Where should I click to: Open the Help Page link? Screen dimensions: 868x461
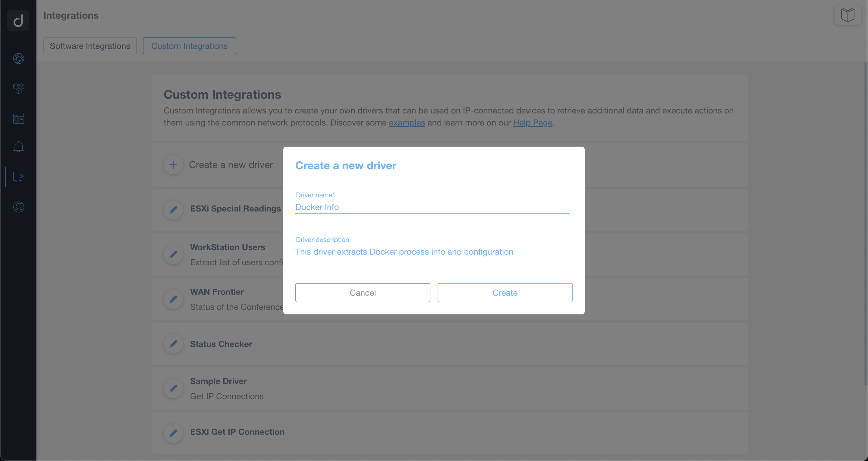[x=532, y=122]
